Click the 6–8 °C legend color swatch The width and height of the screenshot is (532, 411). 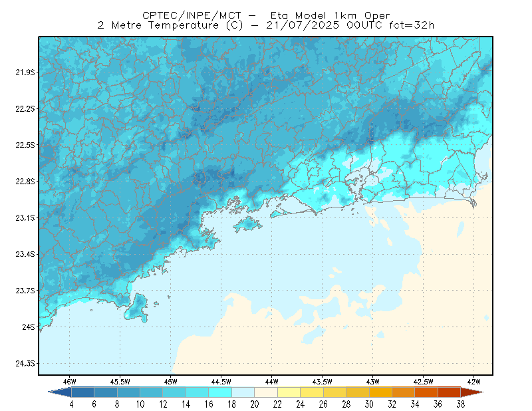click(106, 392)
